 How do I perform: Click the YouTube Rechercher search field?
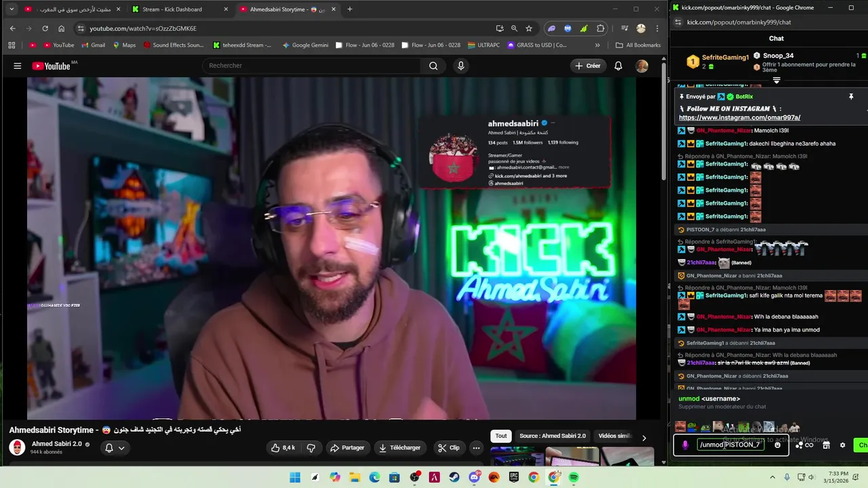click(311, 66)
